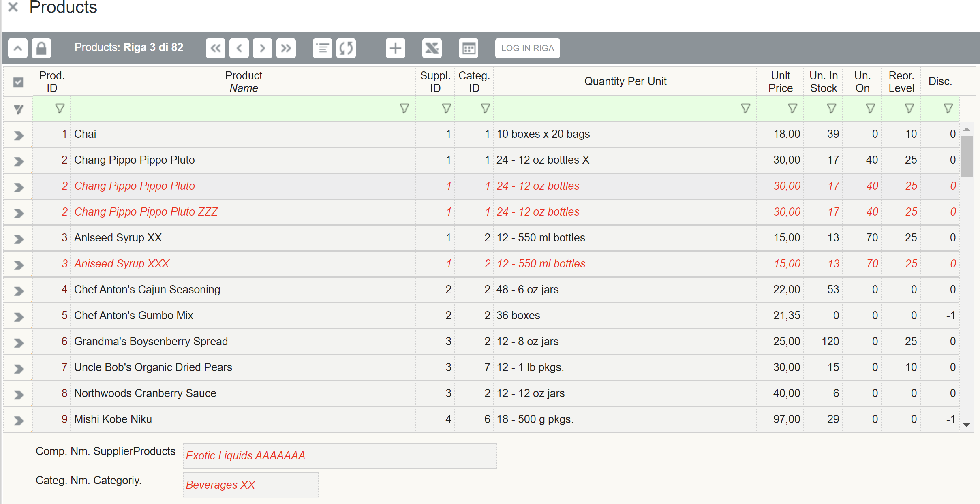Sort by Quantity Per Unit header
This screenshot has width=980, height=504.
[625, 81]
